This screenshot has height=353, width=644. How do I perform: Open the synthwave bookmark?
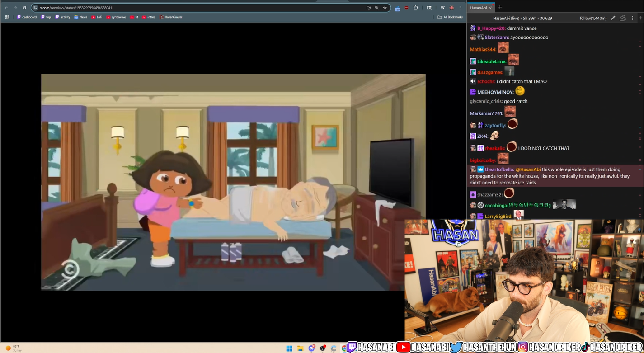pyautogui.click(x=116, y=17)
